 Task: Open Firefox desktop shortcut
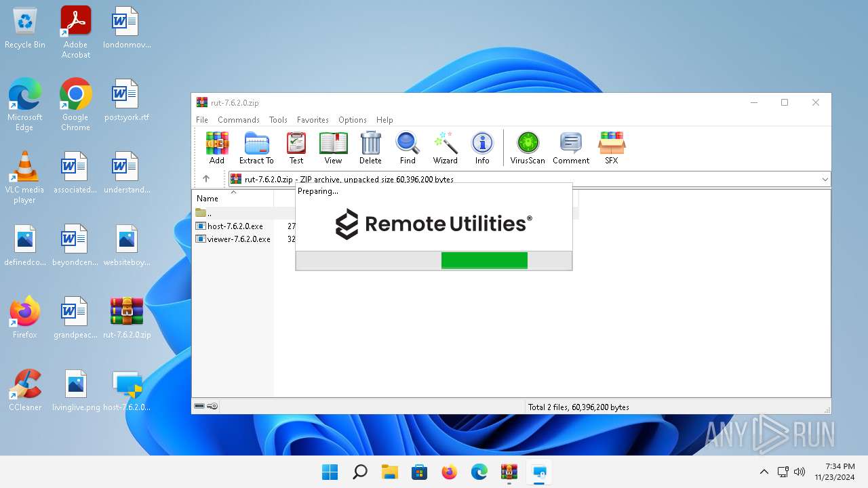pos(25,317)
